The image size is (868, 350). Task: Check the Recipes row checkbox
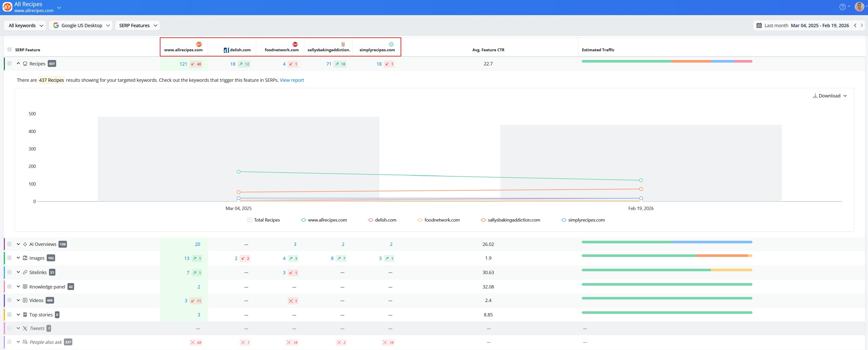pos(9,63)
